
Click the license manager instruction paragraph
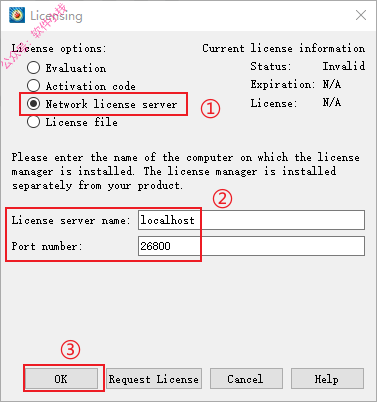point(186,171)
